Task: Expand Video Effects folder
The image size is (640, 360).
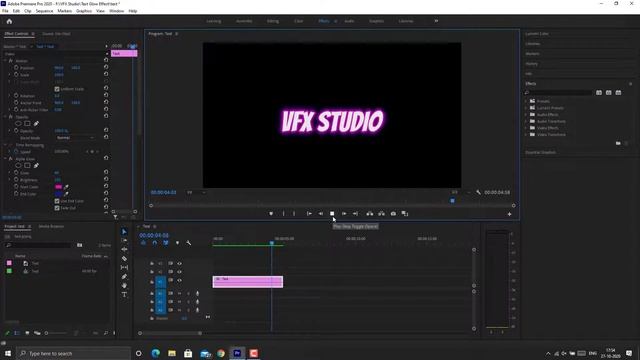Action: (526, 128)
